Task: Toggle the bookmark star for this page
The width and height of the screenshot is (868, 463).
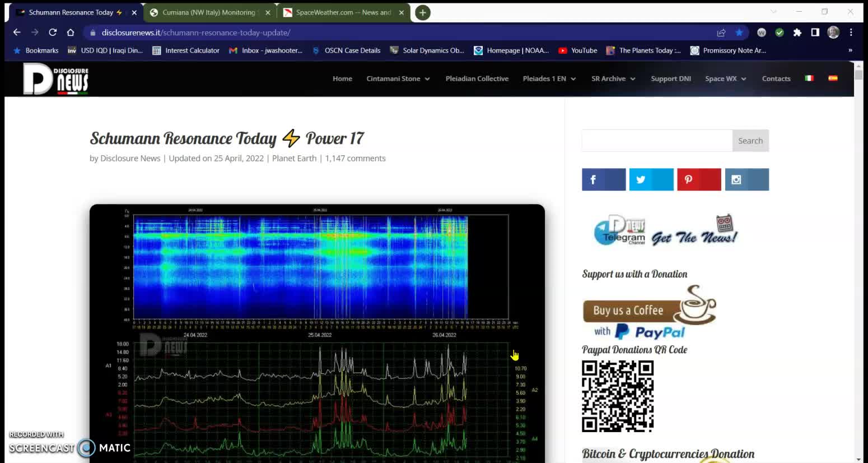Action: (x=739, y=33)
